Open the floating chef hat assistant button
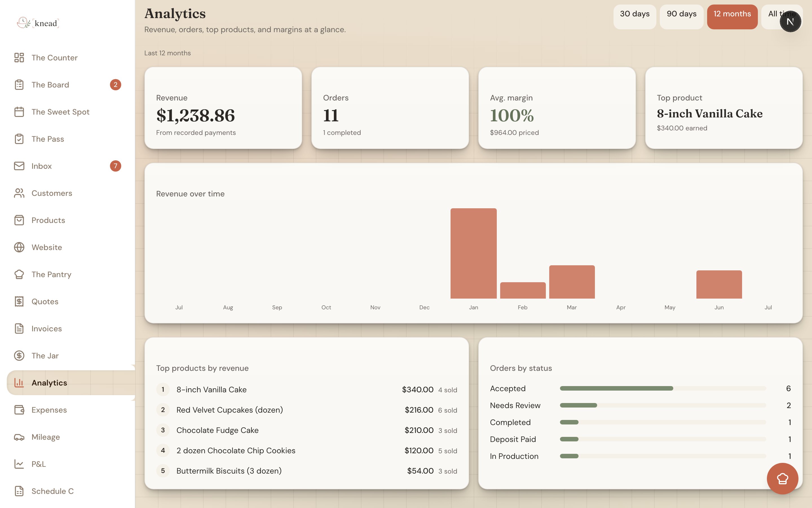The height and width of the screenshot is (508, 812). click(782, 478)
